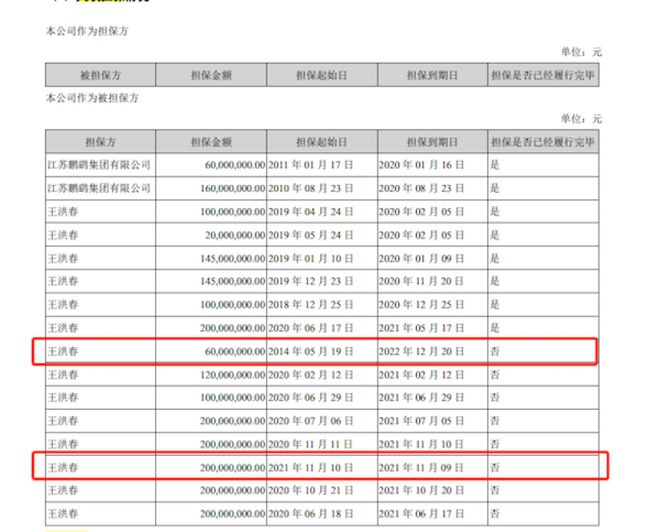The width and height of the screenshot is (660, 532).
Task: Select expiry date 2020年11月20日
Action: pyautogui.click(x=421, y=281)
